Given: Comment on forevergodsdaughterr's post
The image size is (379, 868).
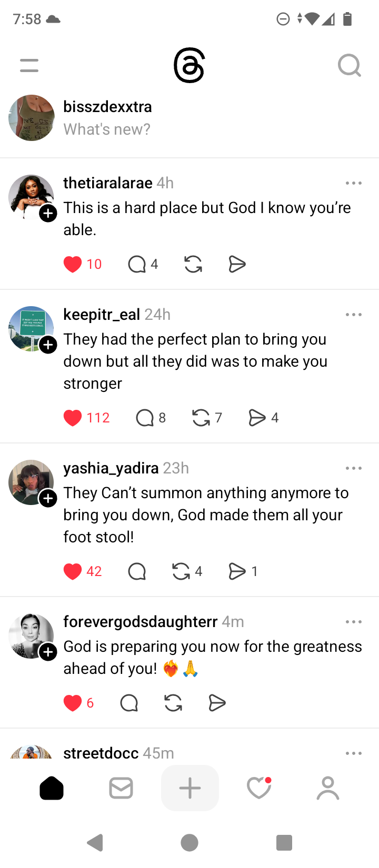Looking at the screenshot, I should pyautogui.click(x=129, y=703).
